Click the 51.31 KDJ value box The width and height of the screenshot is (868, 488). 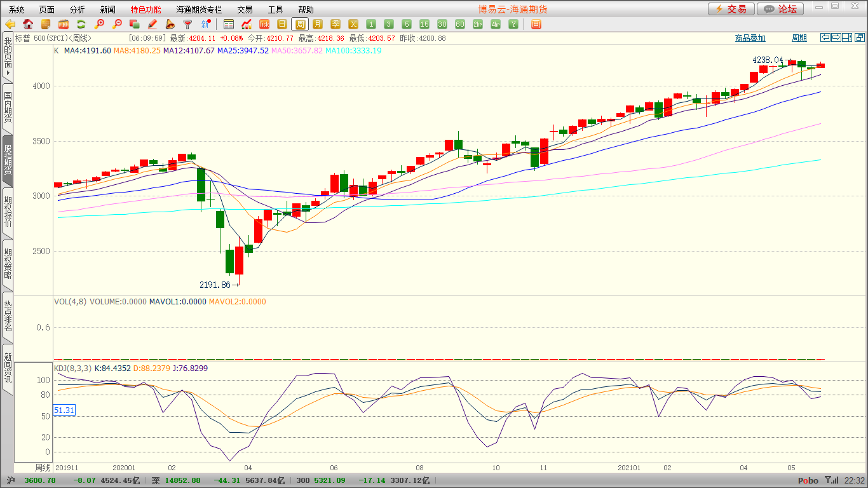[x=64, y=410]
